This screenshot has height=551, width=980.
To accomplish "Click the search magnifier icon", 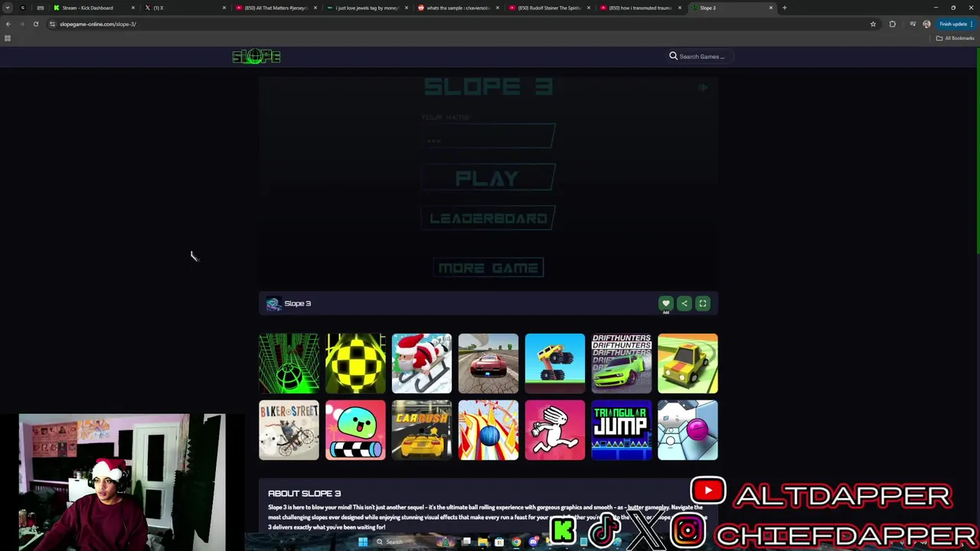I will pos(674,56).
